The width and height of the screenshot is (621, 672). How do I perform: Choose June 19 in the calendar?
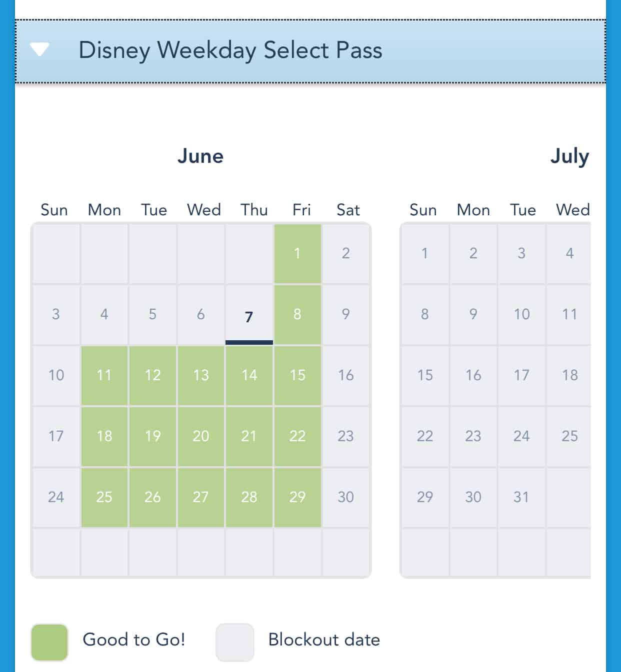tap(152, 436)
